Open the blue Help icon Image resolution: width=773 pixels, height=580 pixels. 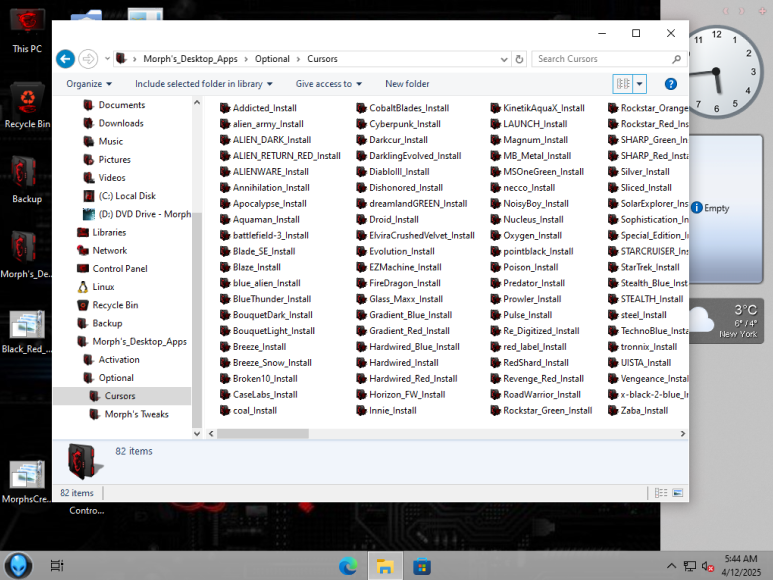click(x=670, y=84)
